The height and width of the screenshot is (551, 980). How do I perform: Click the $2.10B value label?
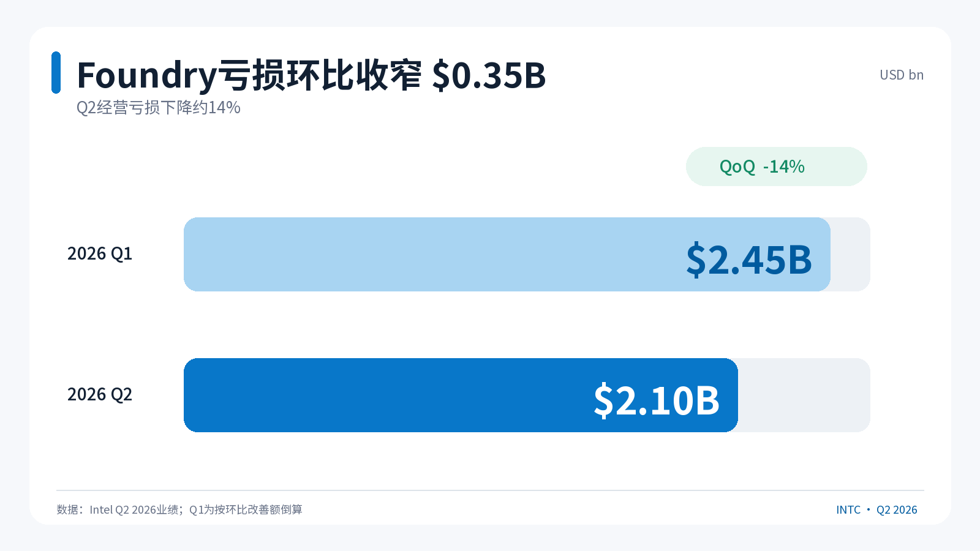[657, 400]
